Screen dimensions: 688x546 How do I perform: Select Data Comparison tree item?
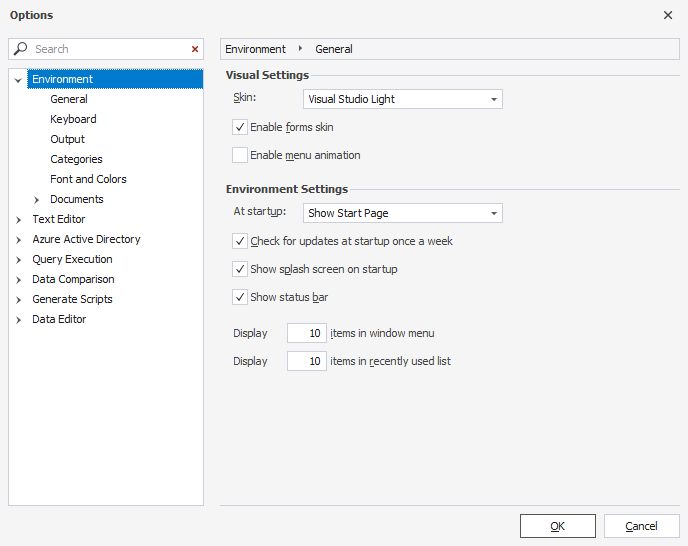[x=73, y=279]
